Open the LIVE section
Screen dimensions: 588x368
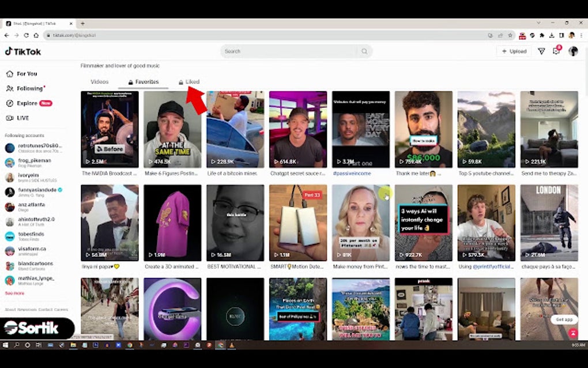tap(18, 118)
